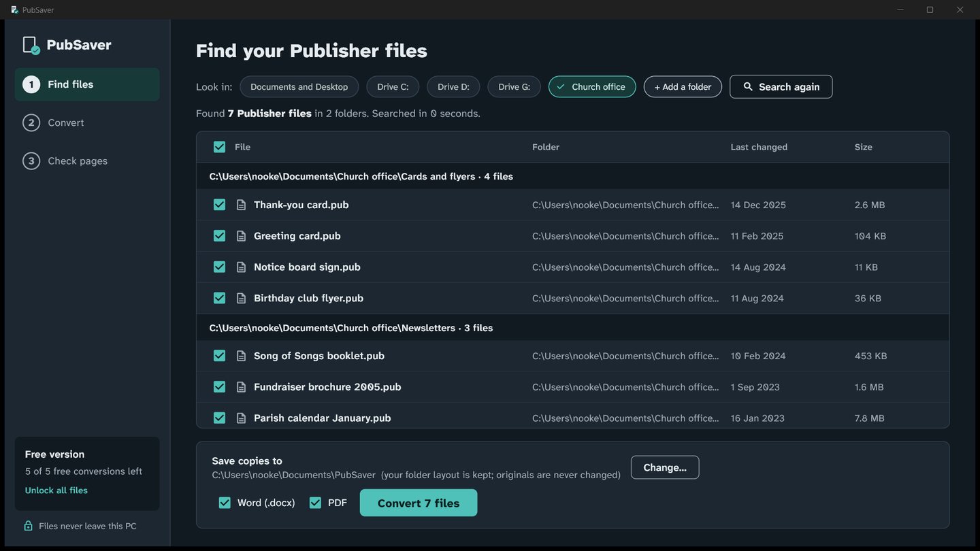Click the file icon beside Notice board sign.pub
Viewport: 980px width, 551px height.
point(241,267)
